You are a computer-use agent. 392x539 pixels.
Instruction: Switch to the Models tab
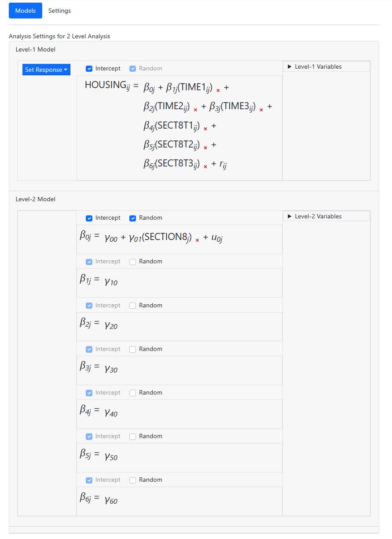26,11
